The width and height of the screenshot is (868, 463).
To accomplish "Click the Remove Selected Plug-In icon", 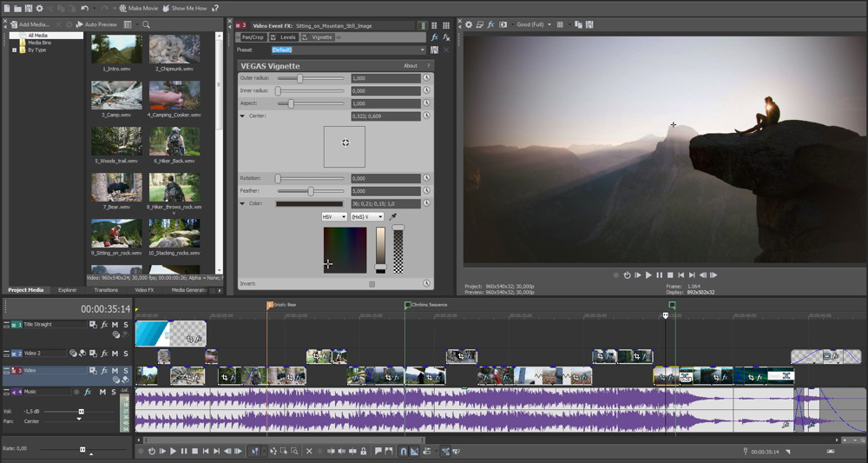I will 446,37.
